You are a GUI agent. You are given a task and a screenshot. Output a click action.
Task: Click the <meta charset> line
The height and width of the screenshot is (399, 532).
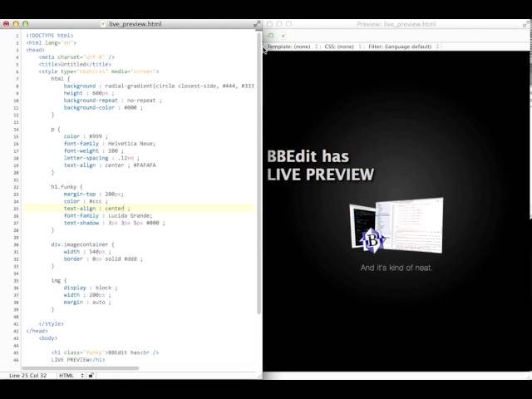[x=76, y=57]
